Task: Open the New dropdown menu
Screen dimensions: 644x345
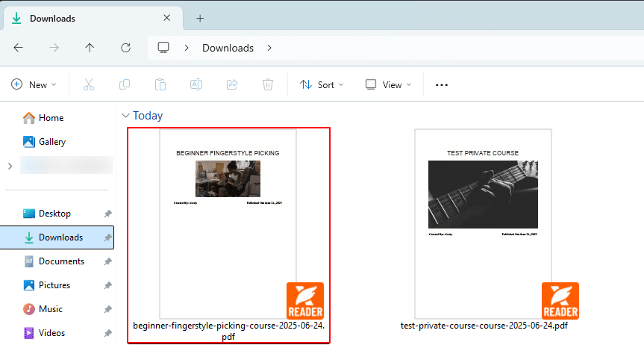Action: [x=34, y=84]
